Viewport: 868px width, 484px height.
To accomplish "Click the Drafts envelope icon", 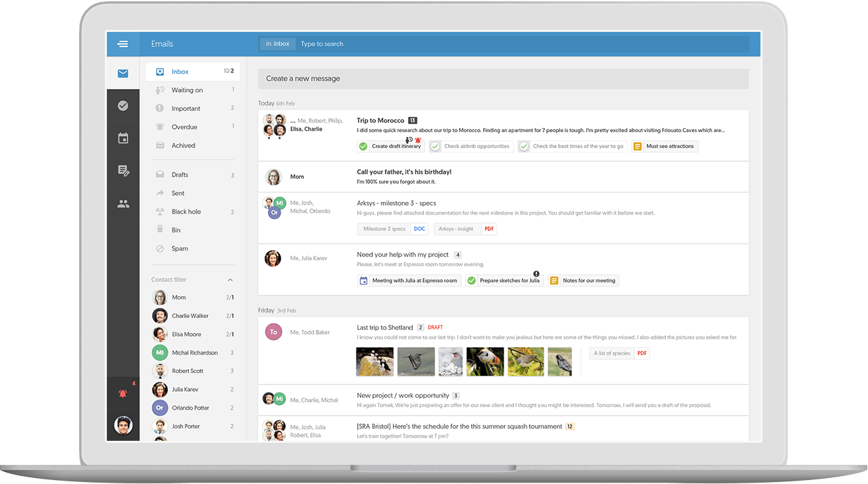I will 160,175.
